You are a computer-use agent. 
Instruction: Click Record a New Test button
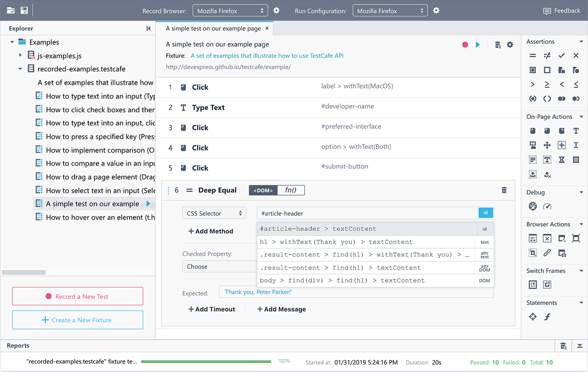click(77, 296)
